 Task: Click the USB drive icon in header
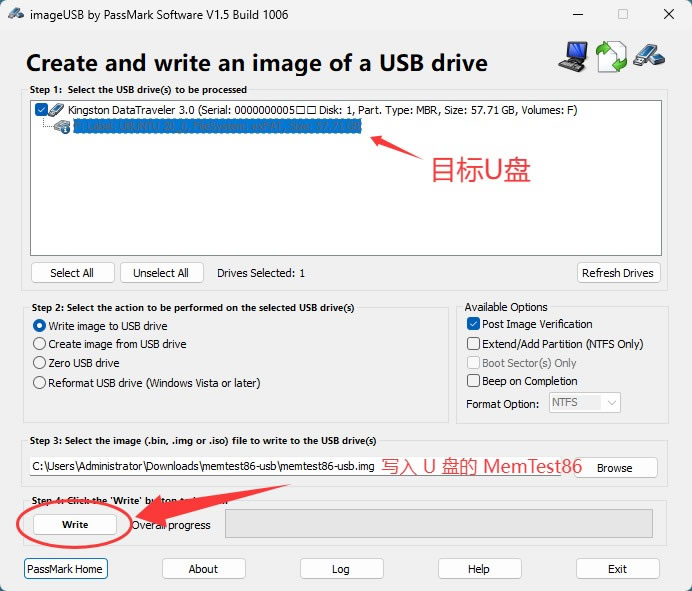click(x=649, y=56)
